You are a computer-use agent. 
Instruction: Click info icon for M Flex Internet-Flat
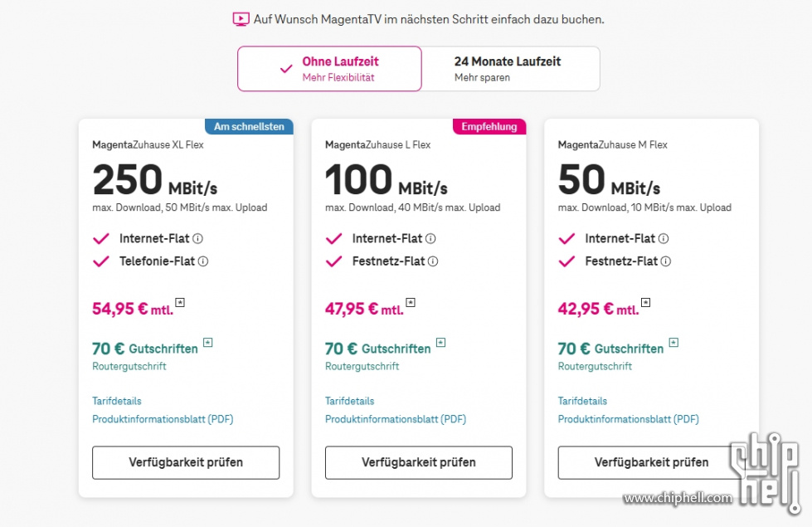pyautogui.click(x=664, y=238)
